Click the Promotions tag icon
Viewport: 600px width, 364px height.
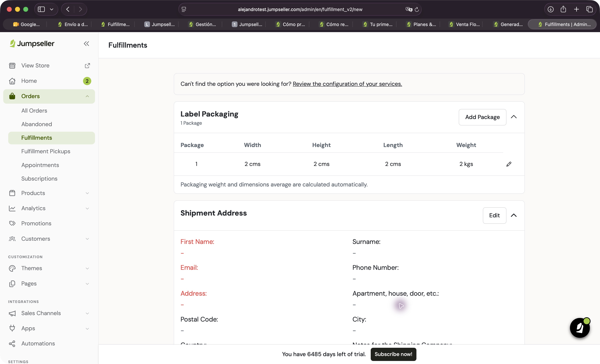(x=12, y=223)
